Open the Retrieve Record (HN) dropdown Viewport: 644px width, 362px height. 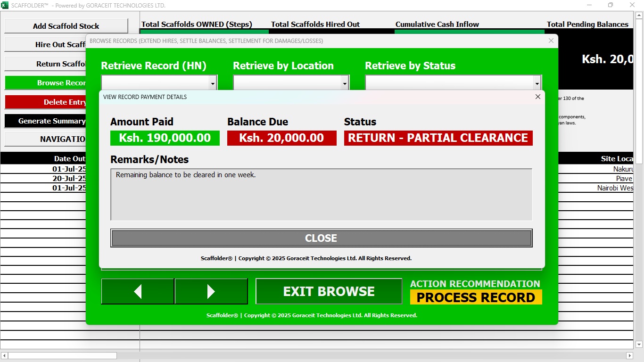click(x=213, y=83)
